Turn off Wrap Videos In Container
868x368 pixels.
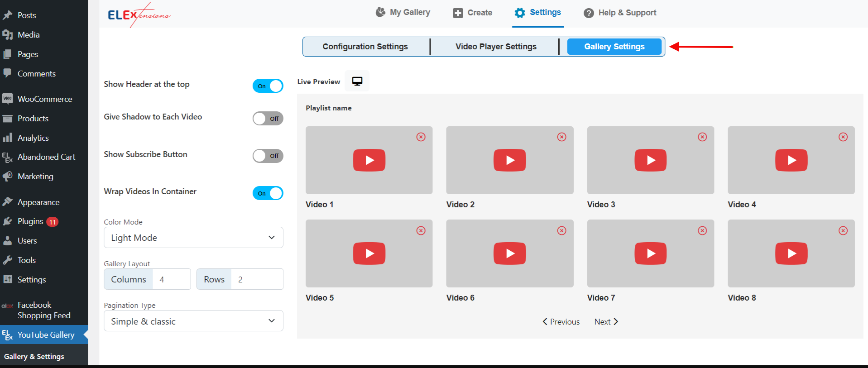pos(268,193)
